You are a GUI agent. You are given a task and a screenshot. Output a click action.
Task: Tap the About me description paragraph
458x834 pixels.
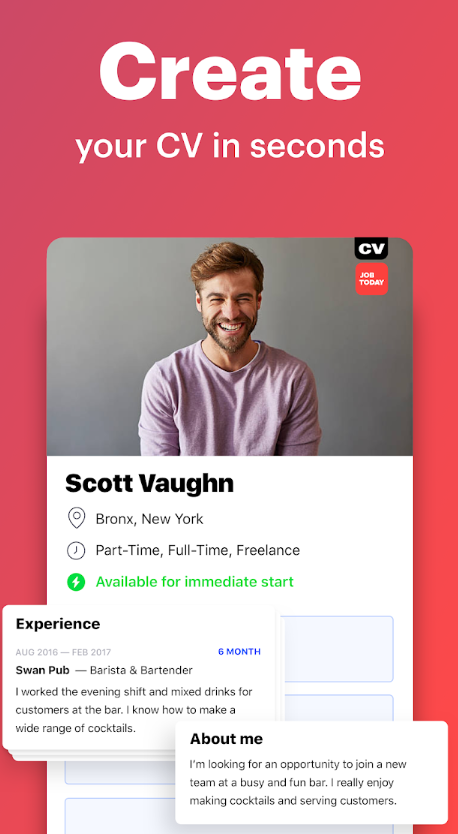[298, 782]
